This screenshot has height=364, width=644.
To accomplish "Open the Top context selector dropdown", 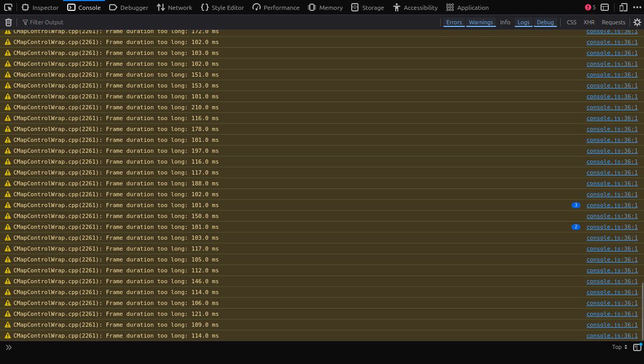I will tap(620, 347).
